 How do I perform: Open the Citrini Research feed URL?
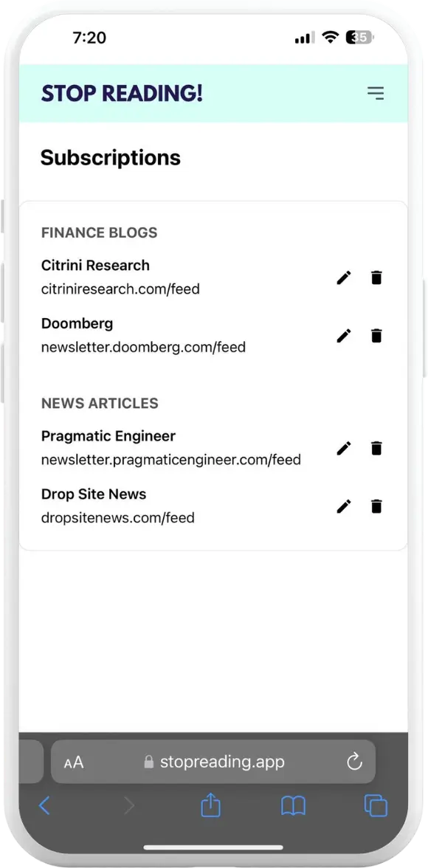(120, 289)
